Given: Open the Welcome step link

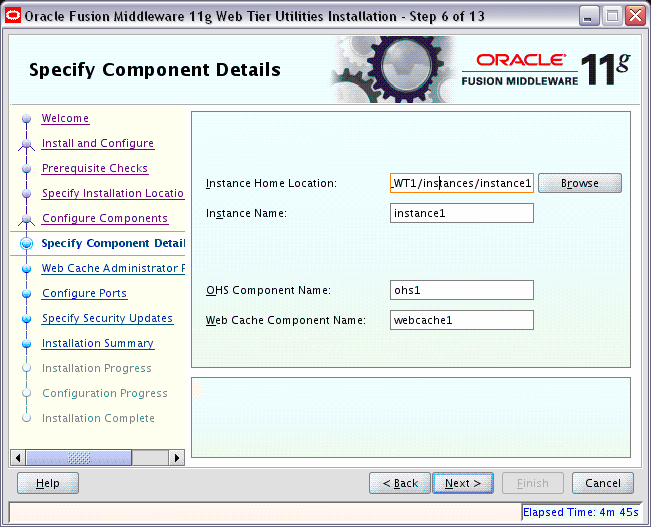Looking at the screenshot, I should (65, 118).
